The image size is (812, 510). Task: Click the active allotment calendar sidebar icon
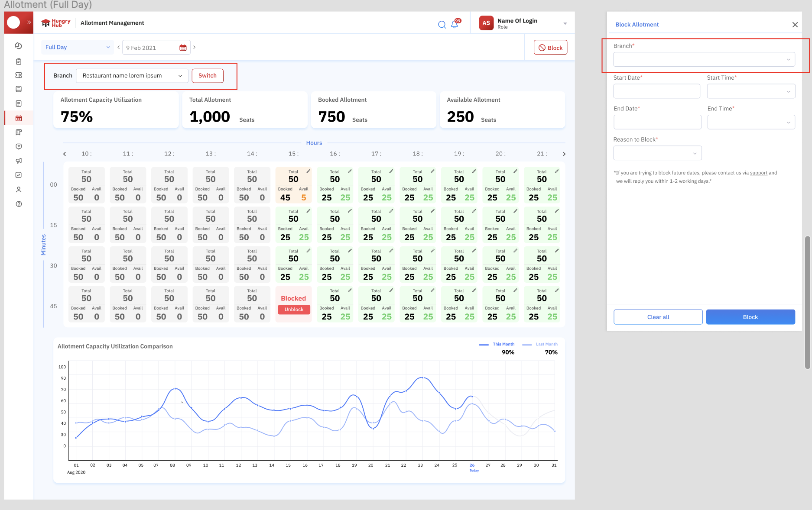(x=19, y=118)
